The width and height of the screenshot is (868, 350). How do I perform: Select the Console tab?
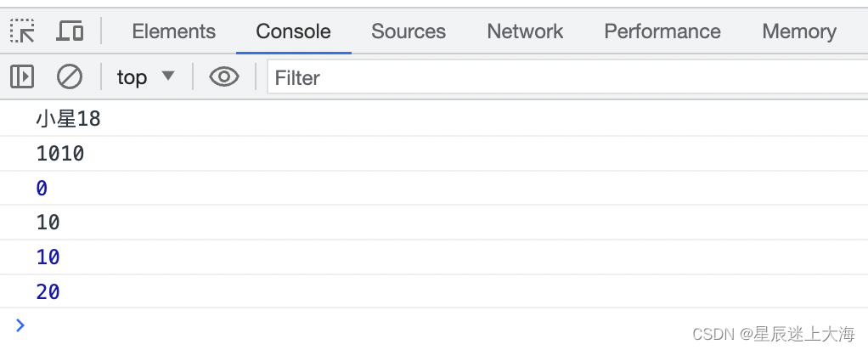[x=293, y=31]
